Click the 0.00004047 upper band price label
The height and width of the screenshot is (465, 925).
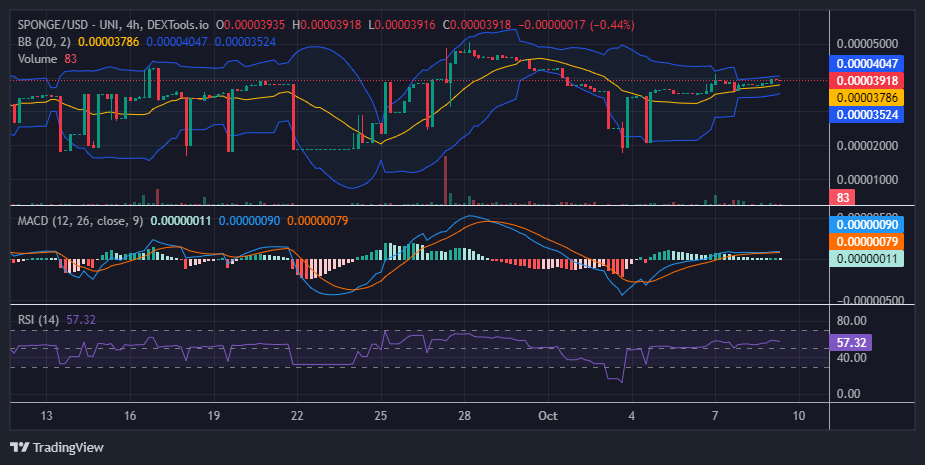pos(867,64)
